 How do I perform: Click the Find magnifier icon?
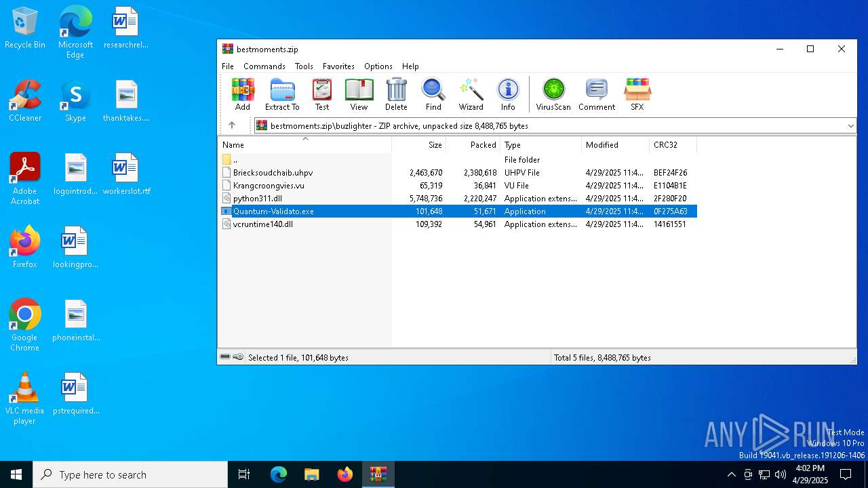point(433,94)
